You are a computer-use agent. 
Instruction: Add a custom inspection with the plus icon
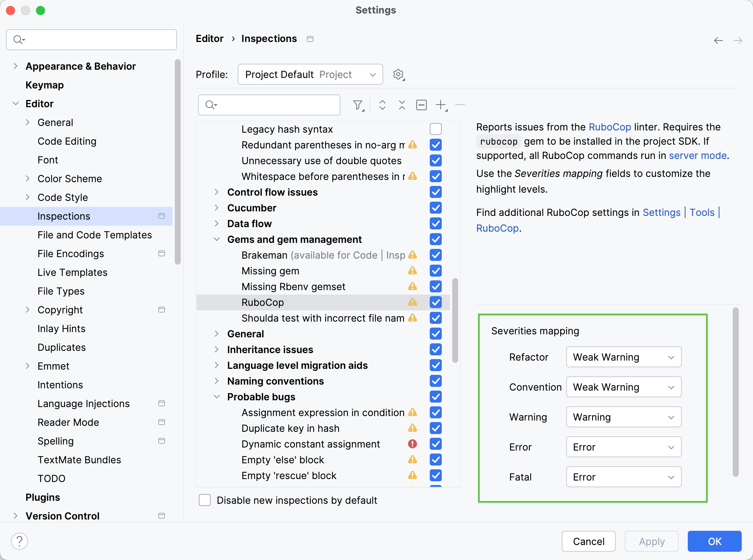click(440, 105)
